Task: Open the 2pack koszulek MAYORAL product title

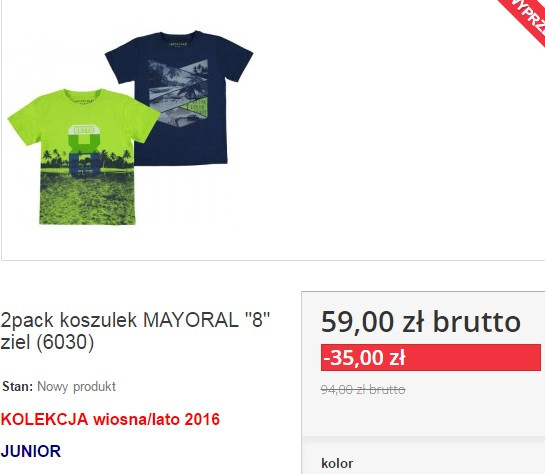Action: tap(135, 331)
